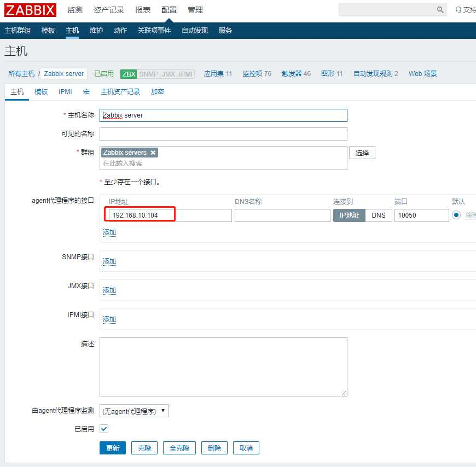Open the 监测 menu
This screenshot has width=476, height=467.
pos(74,9)
